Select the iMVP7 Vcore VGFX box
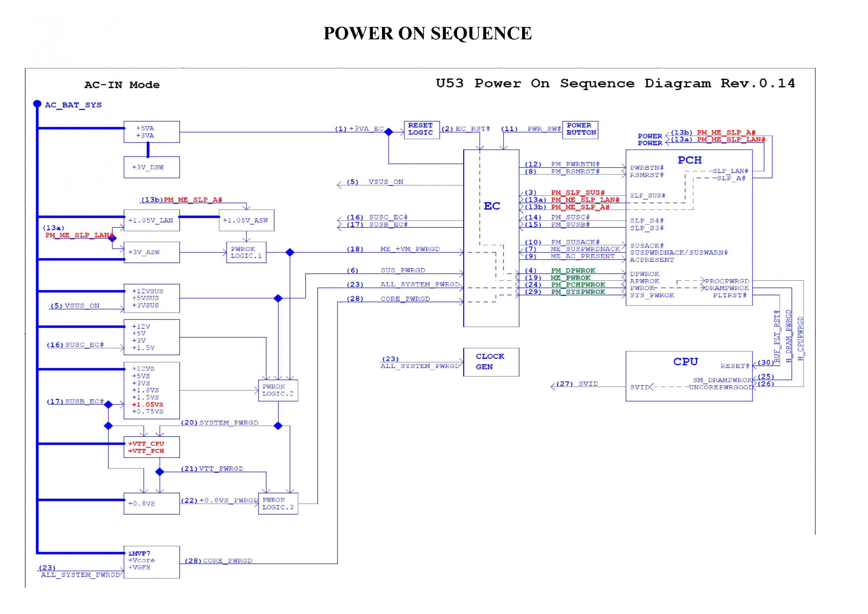Screen dimensions: 868x614 coord(151,562)
